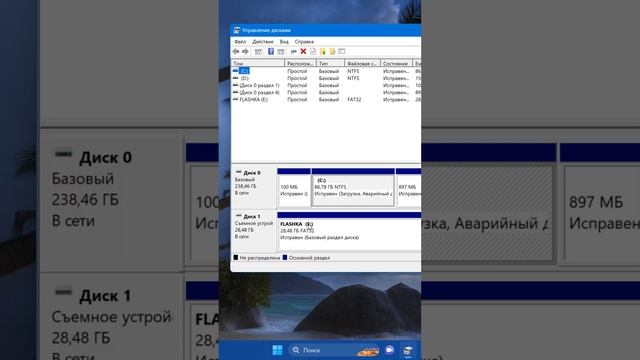Click the search highlight image in taskbar search
The height and width of the screenshot is (360, 640).
coord(367,350)
